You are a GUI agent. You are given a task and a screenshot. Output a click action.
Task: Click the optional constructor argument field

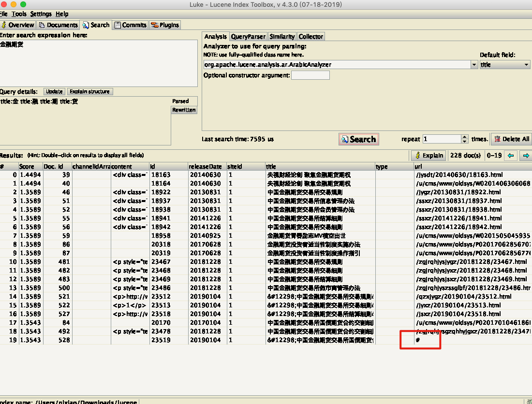tap(310, 75)
